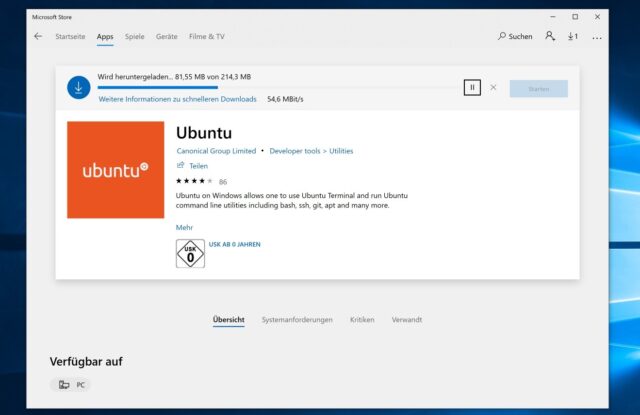Open the three-dot more options menu
Image resolution: width=640 pixels, height=415 pixels.
tap(597, 37)
